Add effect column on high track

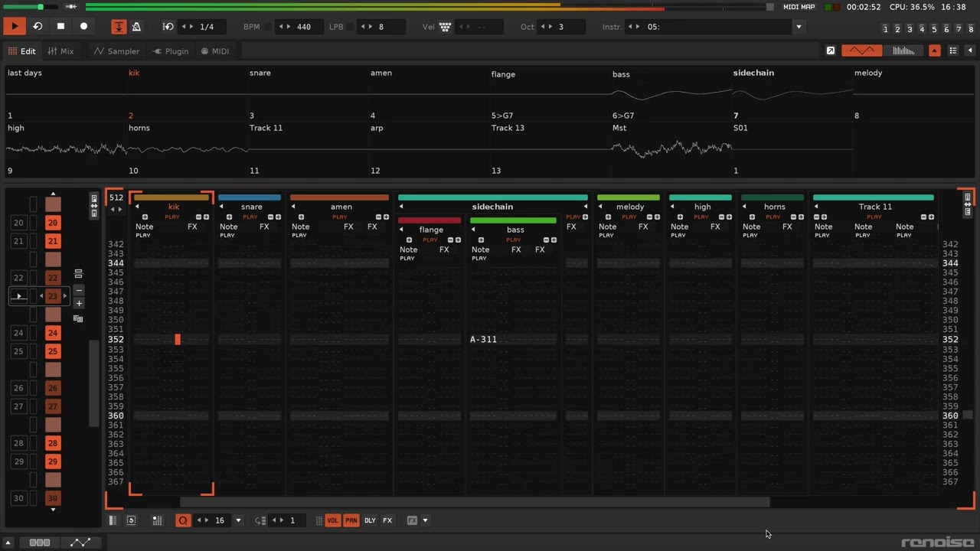[x=729, y=217]
